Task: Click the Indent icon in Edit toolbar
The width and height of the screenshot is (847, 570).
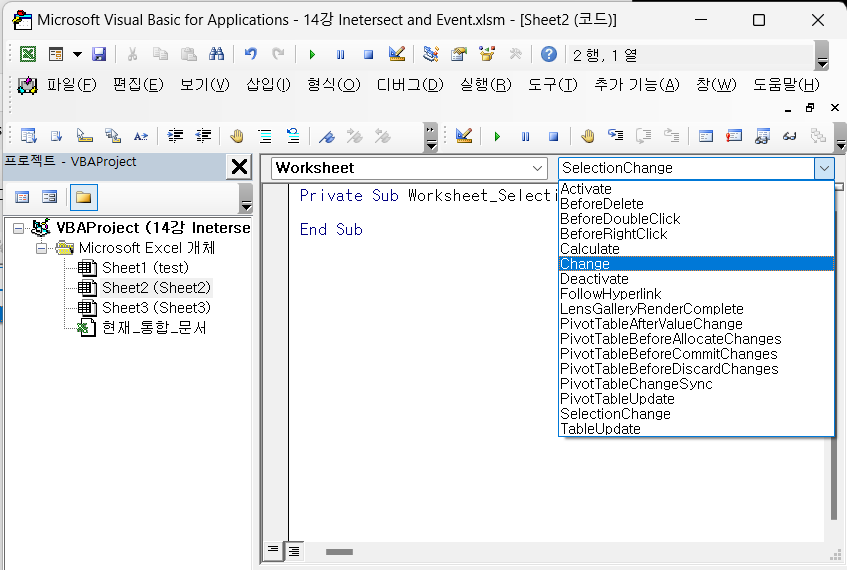Action: coord(175,136)
